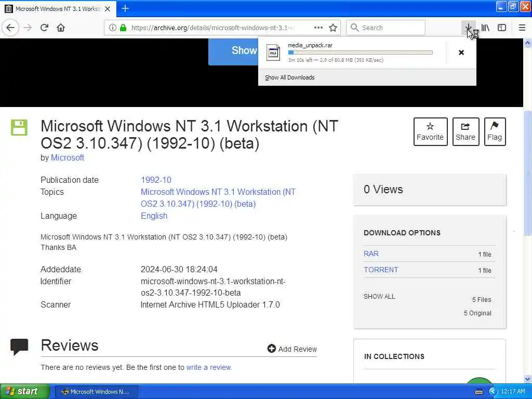532x399 pixels.
Task: Click the green floppy disk software icon
Action: coord(19,127)
